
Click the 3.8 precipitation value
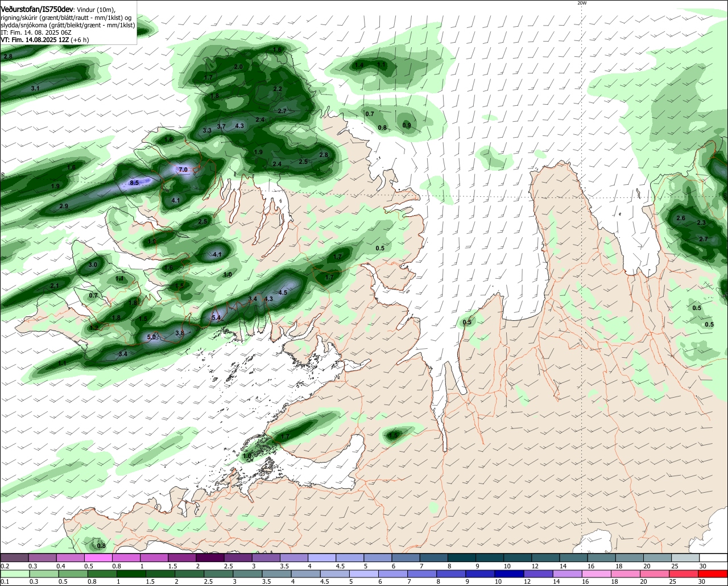(x=180, y=333)
